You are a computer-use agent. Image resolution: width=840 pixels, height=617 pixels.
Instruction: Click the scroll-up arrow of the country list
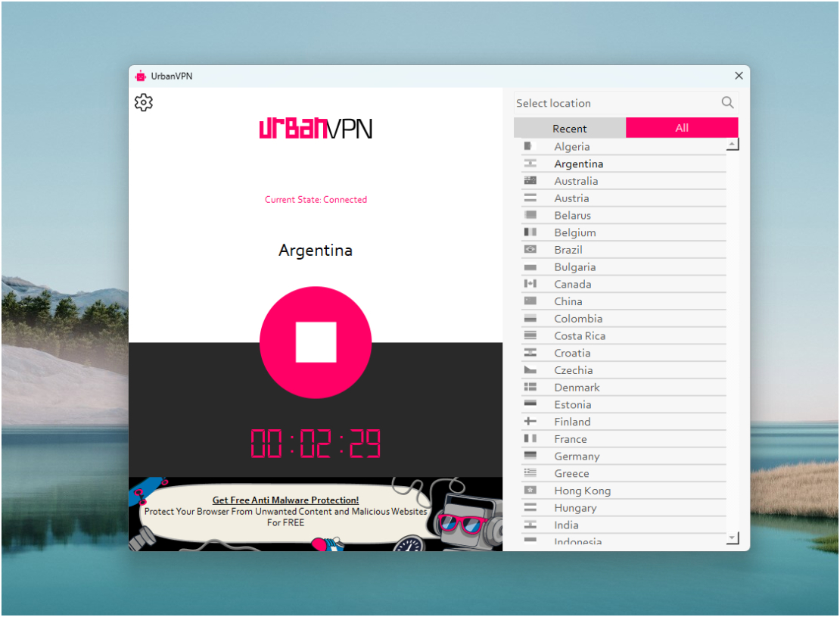tap(731, 143)
